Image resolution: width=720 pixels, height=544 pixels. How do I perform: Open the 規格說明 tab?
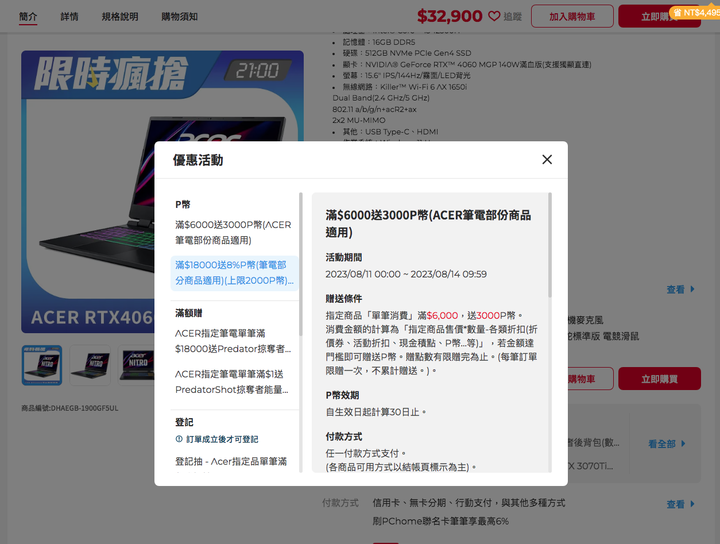click(120, 17)
